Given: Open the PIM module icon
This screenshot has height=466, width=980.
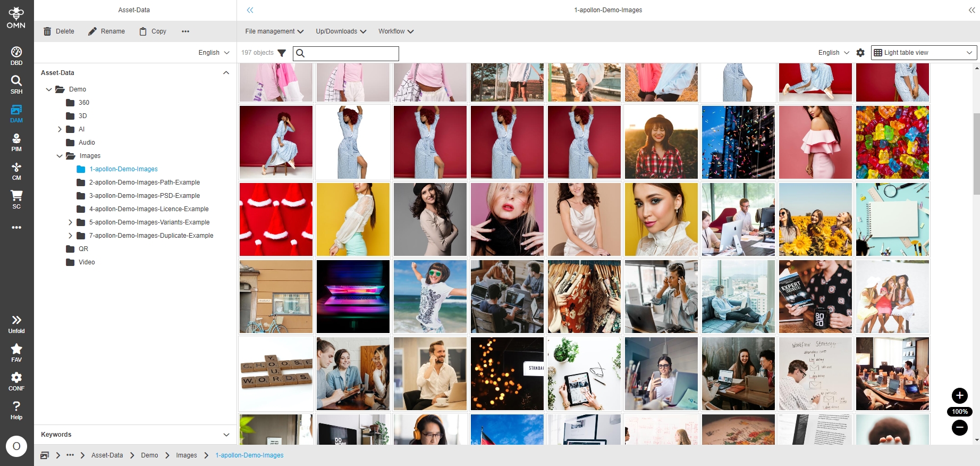Looking at the screenshot, I should [16, 142].
